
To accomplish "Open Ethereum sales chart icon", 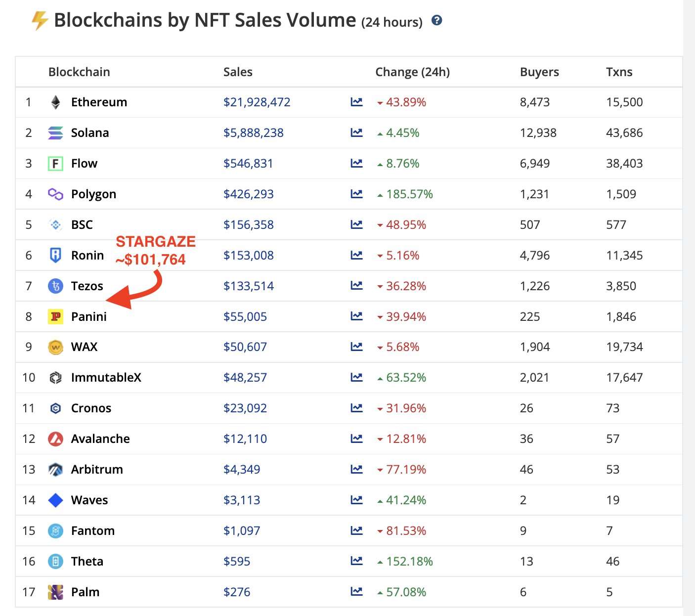I will coord(356,102).
